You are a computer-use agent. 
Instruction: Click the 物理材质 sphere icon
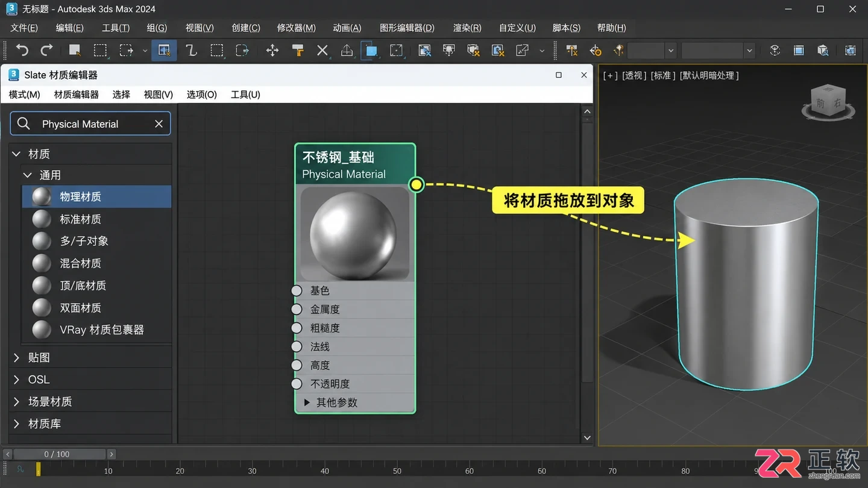click(x=42, y=197)
